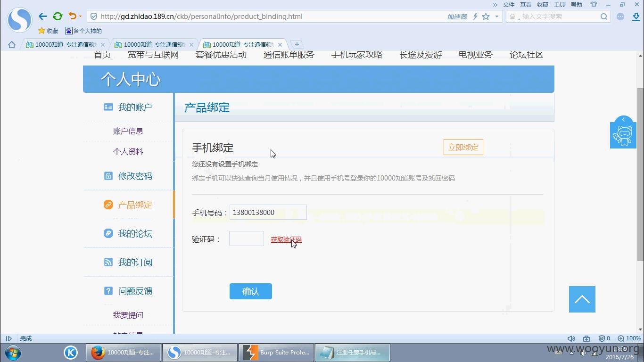Click the 加速器 accelerator label
The height and width of the screenshot is (362, 644).
point(457,16)
